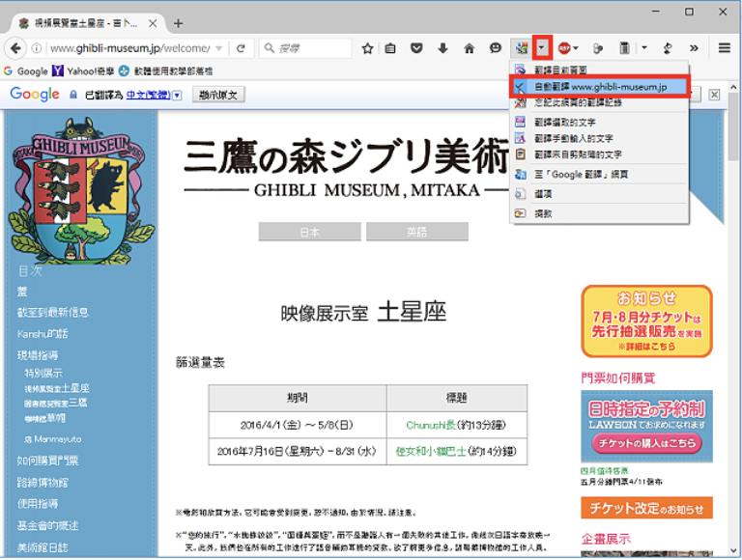This screenshot has width=742, height=560.
Task: Click the Ghibli Museum crest logo
Action: (79, 190)
